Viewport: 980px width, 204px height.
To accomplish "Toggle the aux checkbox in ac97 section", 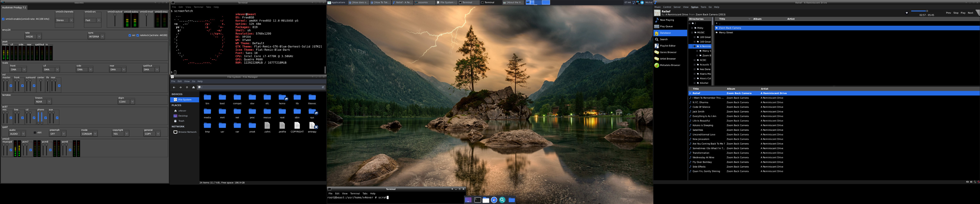I will tap(57, 118).
